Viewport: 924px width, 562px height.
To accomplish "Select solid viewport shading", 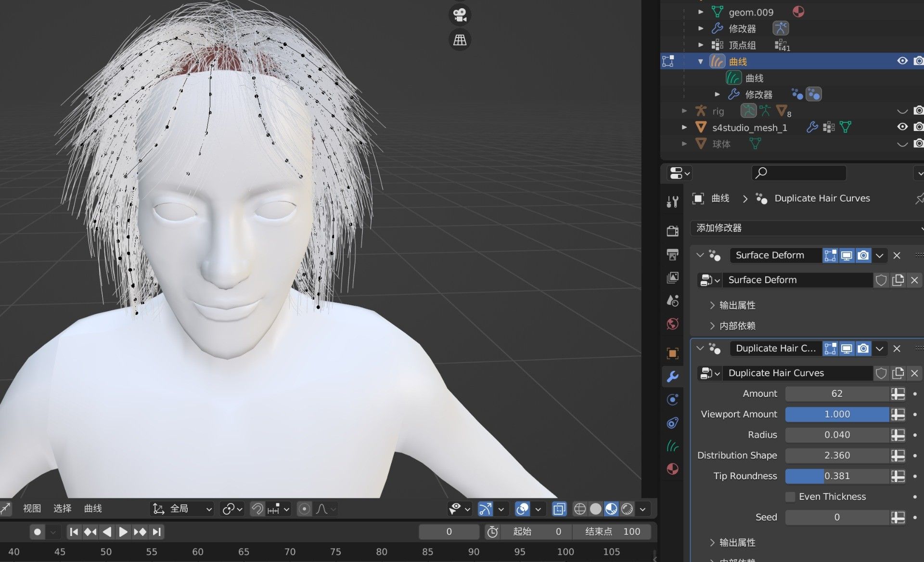I will [x=596, y=509].
